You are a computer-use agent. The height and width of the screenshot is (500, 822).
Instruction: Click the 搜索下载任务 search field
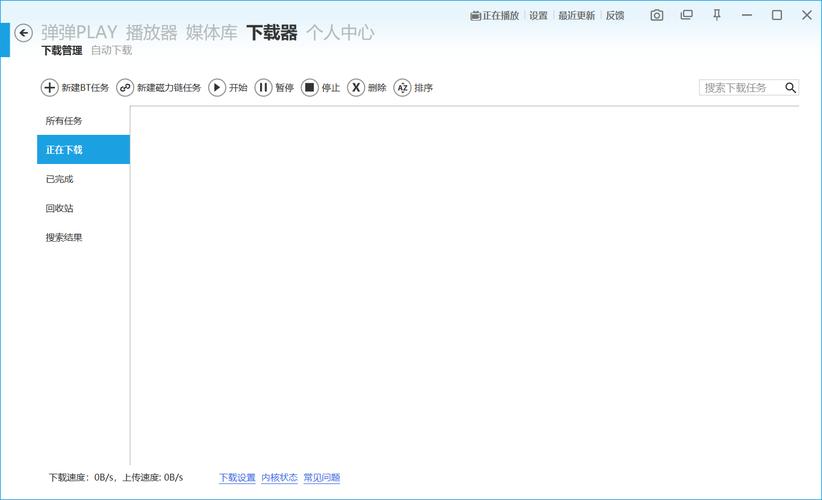(738, 88)
